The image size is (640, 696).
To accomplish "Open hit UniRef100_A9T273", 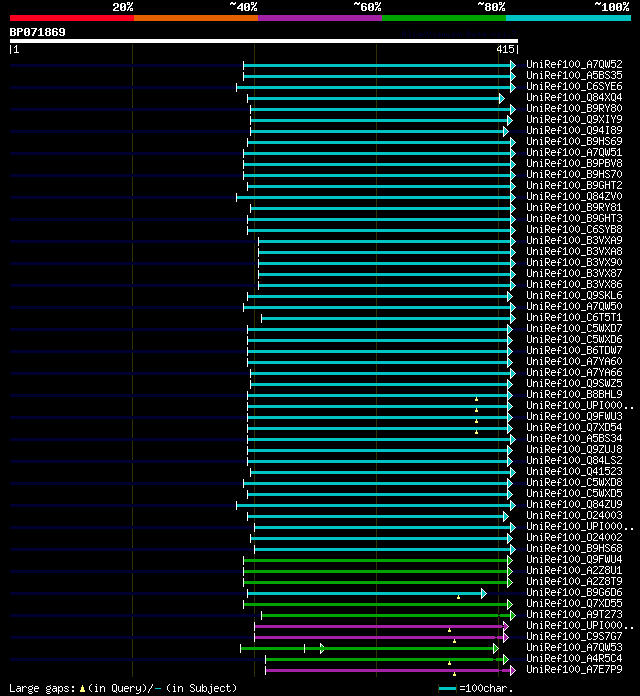I will 574,614.
